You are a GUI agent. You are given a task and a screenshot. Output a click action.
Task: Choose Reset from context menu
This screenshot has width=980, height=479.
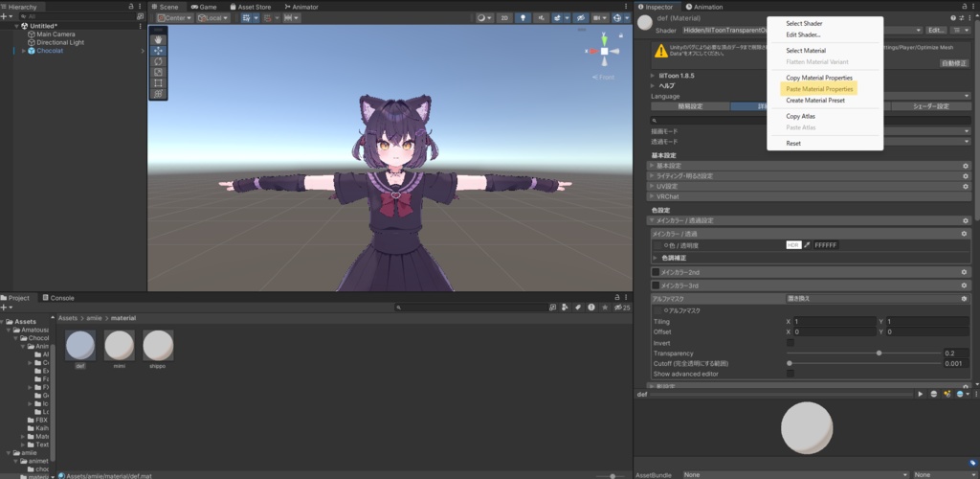pos(793,143)
